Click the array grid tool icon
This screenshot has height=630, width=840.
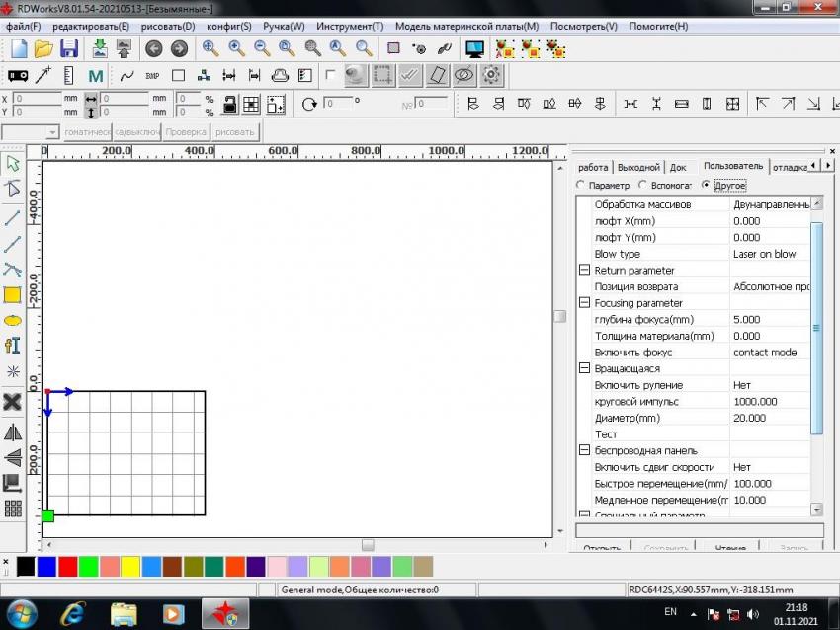13,509
